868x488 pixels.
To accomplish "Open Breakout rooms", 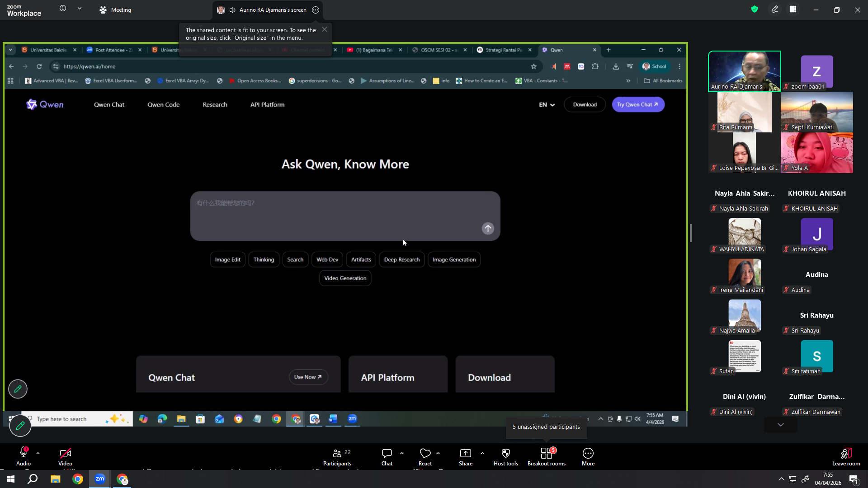I will click(547, 456).
